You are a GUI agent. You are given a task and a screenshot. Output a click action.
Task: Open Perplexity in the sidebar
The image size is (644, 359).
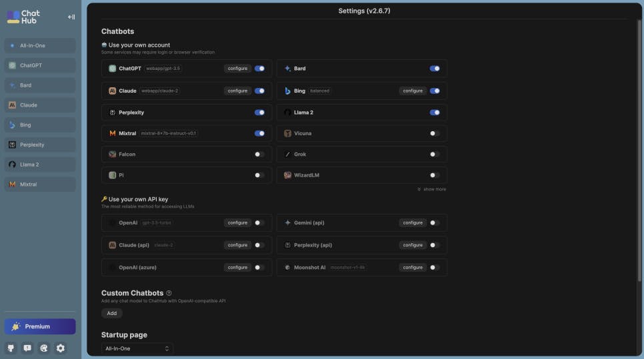[x=40, y=145]
